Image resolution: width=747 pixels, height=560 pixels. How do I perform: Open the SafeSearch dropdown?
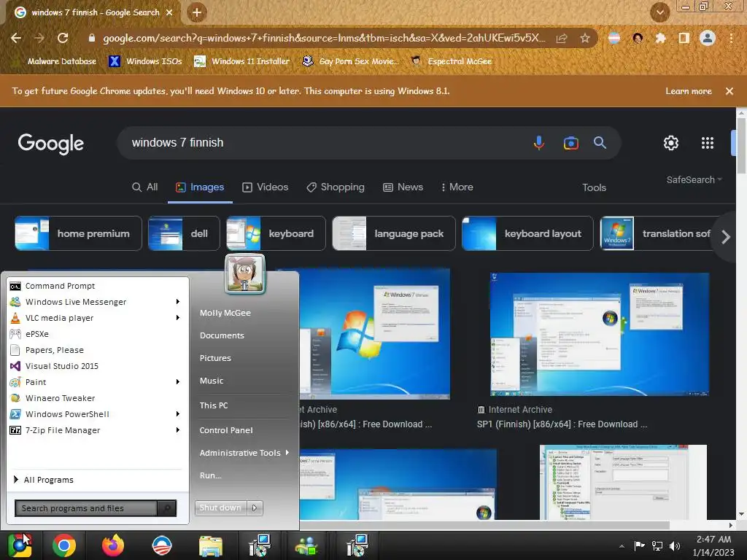694,179
